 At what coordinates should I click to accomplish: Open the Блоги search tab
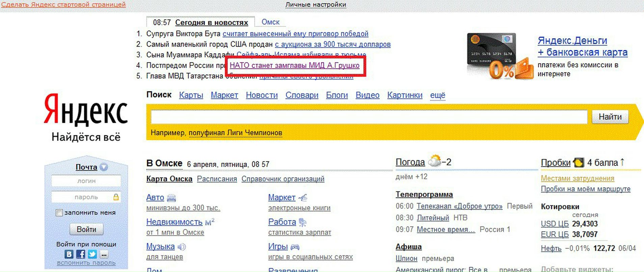[x=337, y=95]
